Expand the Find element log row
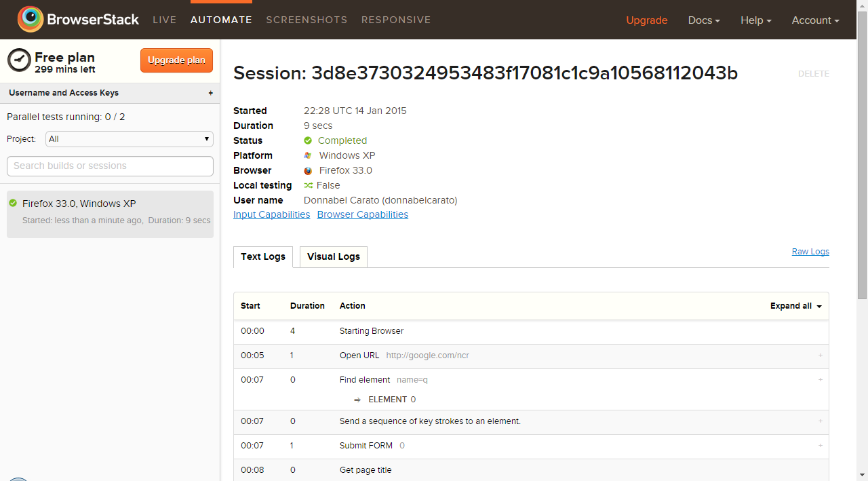Image resolution: width=868 pixels, height=481 pixels. pos(821,380)
